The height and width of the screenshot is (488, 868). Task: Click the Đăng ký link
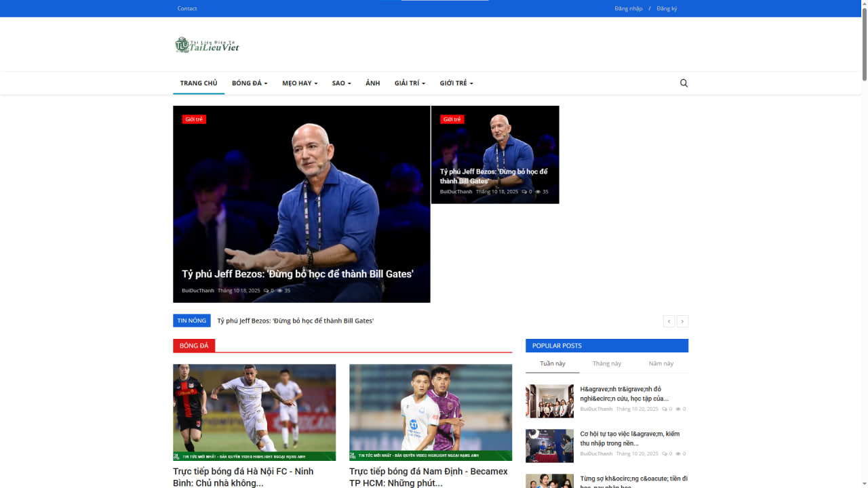click(667, 9)
